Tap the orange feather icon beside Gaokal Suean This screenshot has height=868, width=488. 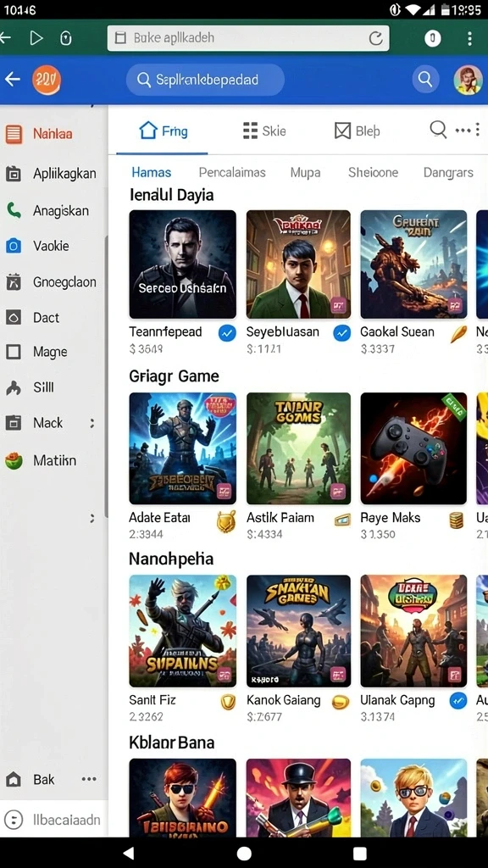pos(458,333)
